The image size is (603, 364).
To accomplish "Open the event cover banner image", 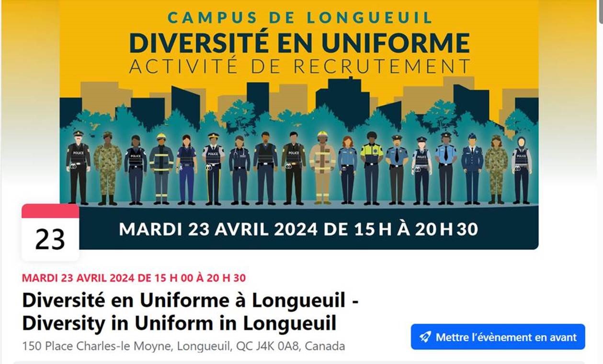I will pyautogui.click(x=299, y=124).
